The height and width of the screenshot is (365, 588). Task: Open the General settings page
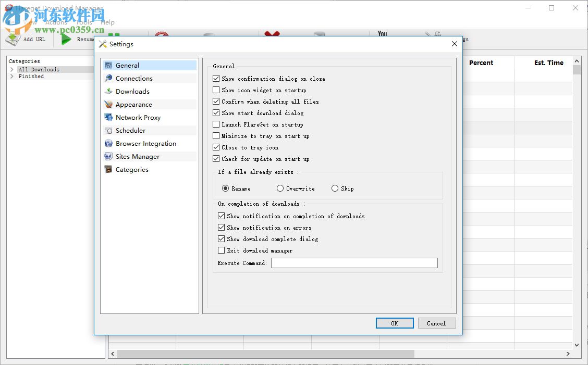tap(150, 65)
